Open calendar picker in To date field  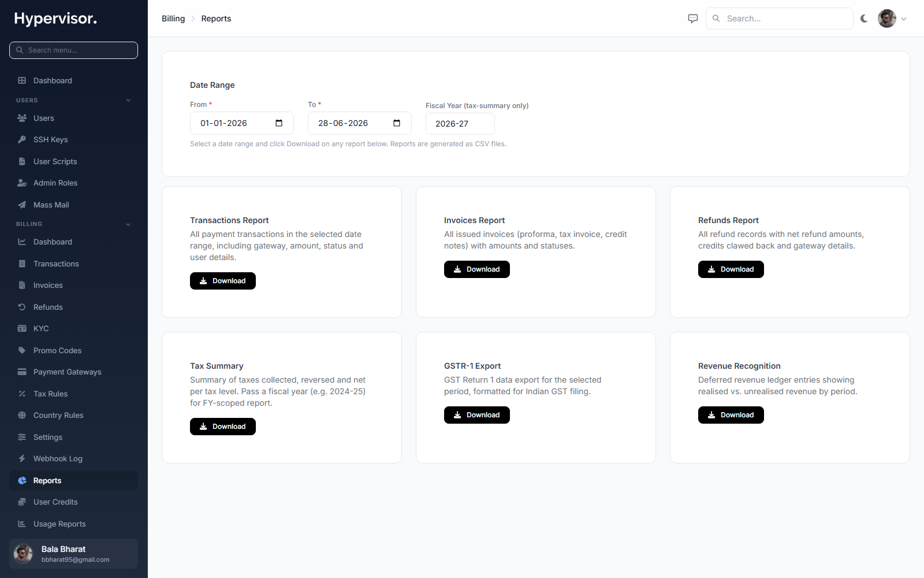pos(397,123)
